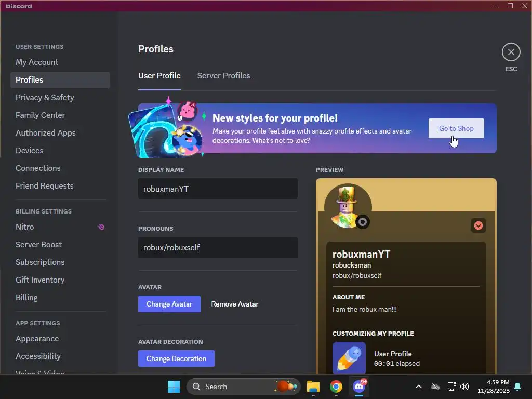Click the avatar in the profile preview

pos(348,207)
